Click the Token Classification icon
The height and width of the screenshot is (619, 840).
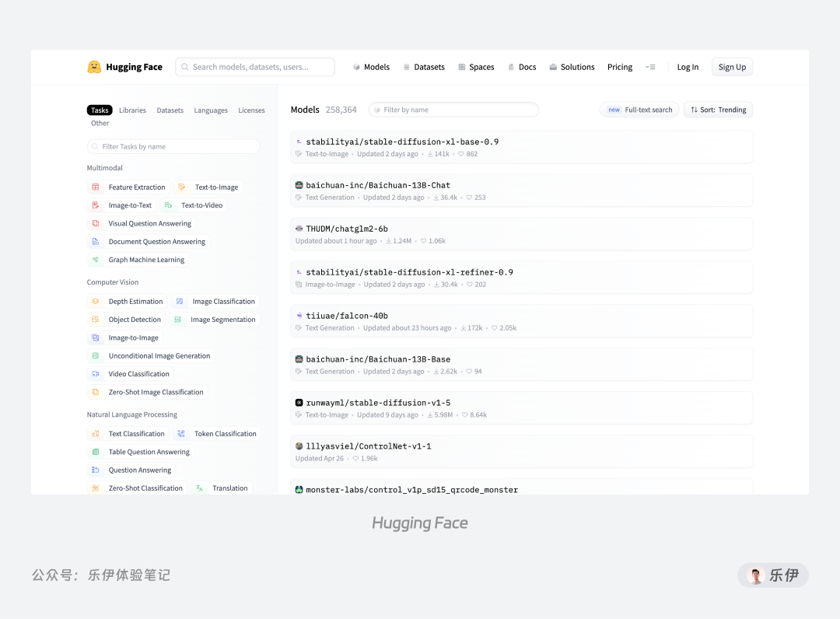(181, 434)
